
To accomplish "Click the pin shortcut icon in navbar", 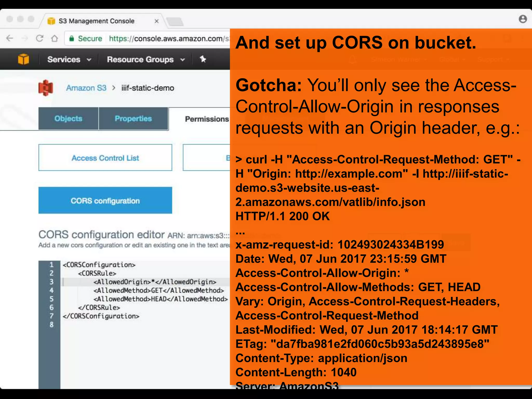I will (x=203, y=59).
